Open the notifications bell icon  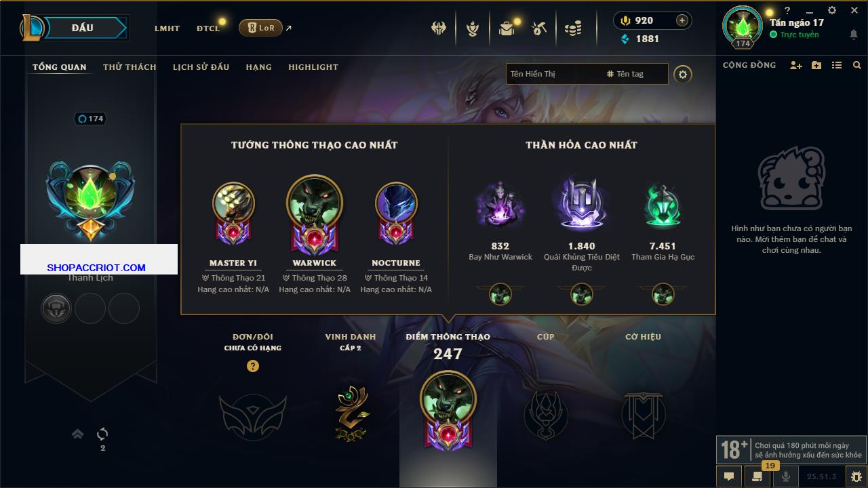tap(854, 35)
